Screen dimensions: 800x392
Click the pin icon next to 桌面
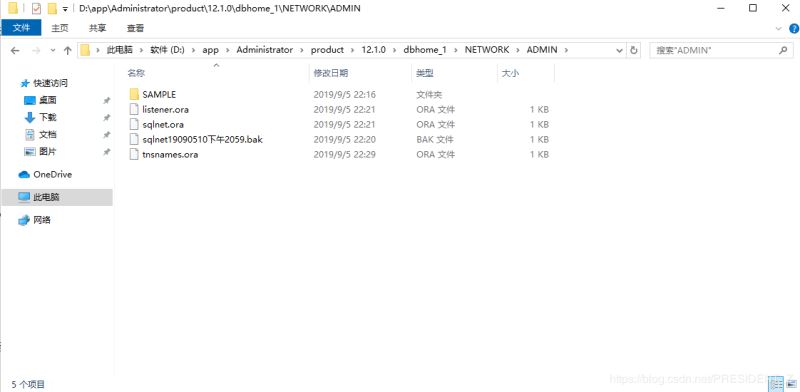click(107, 101)
